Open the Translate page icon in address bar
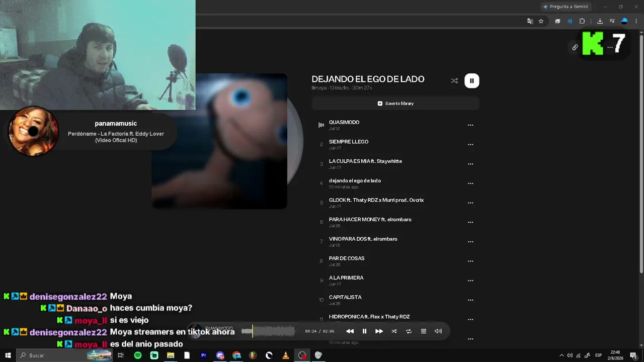 tap(530, 21)
